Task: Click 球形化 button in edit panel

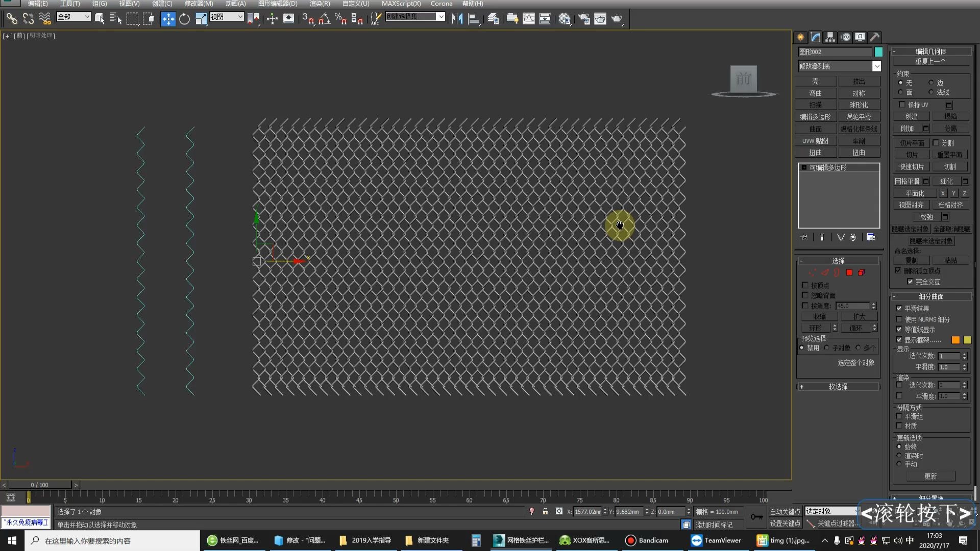Action: (858, 105)
